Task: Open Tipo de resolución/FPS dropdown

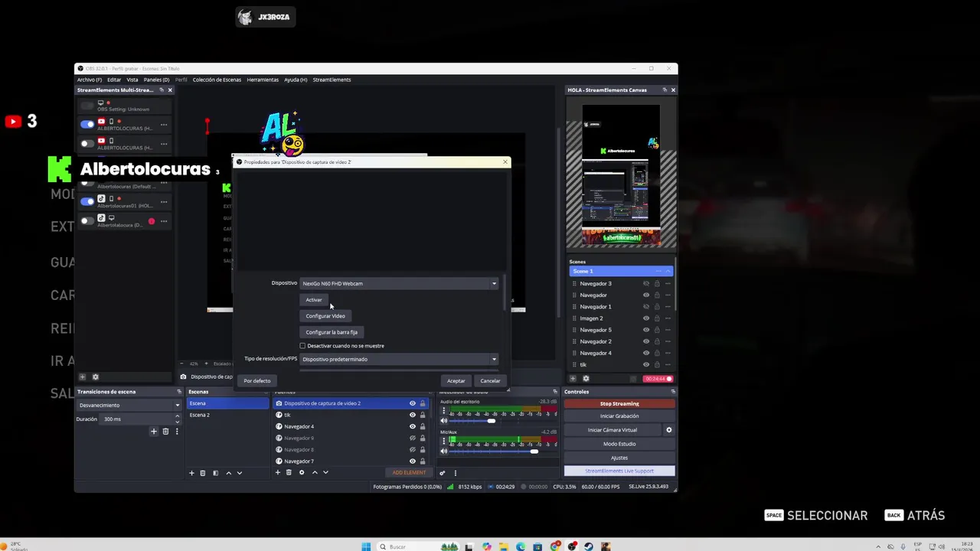Action: coord(399,359)
